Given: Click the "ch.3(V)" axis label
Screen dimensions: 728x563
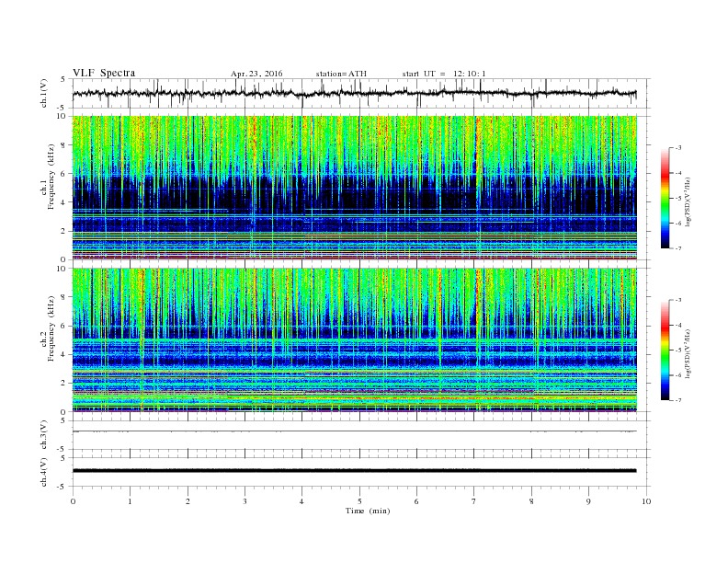Looking at the screenshot, I should [44, 435].
